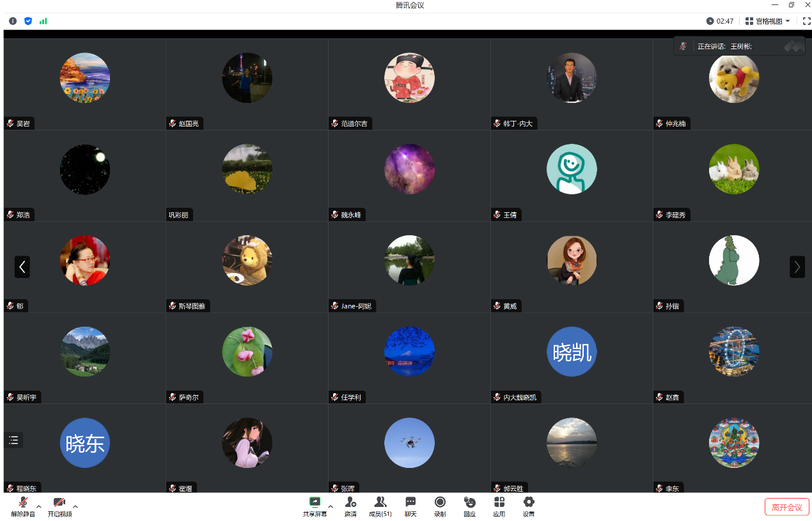Open the reactions icon
The image size is (812, 521).
click(x=470, y=506)
